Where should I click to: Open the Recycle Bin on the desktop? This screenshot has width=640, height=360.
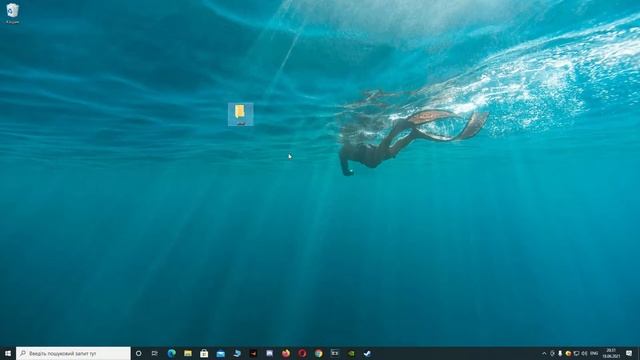[12, 13]
